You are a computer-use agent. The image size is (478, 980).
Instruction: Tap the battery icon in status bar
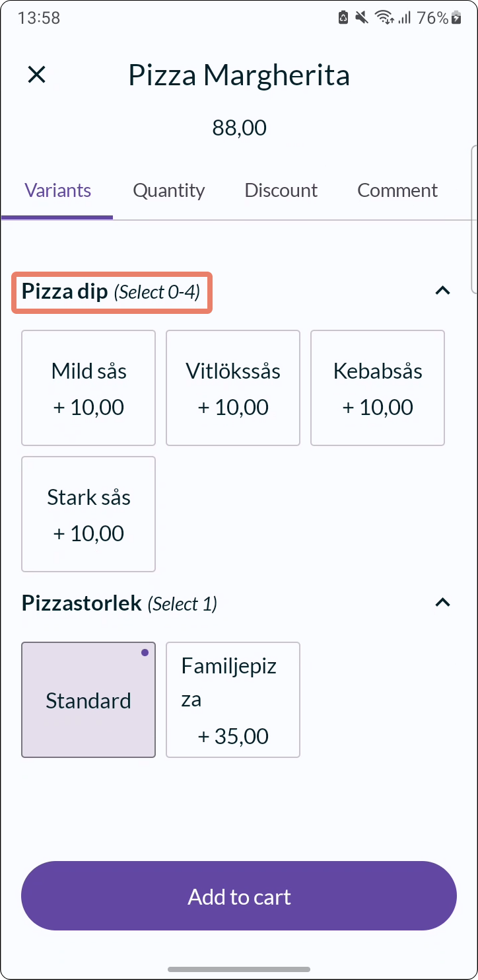456,18
